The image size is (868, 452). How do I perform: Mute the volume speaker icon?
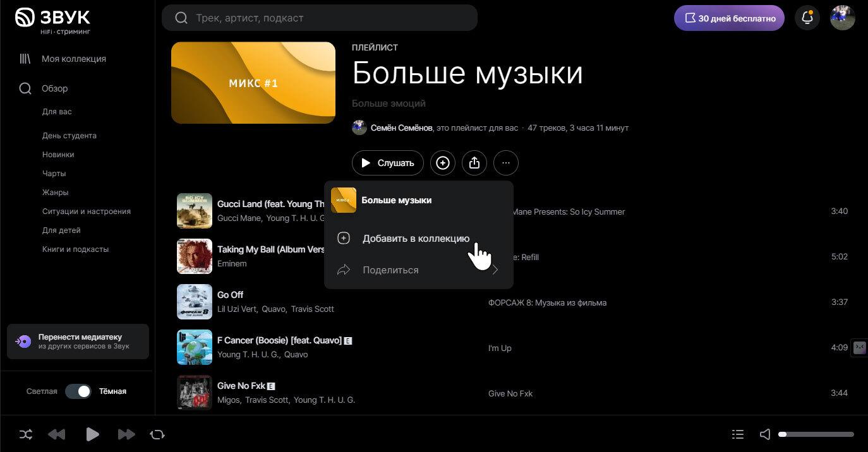click(x=765, y=434)
